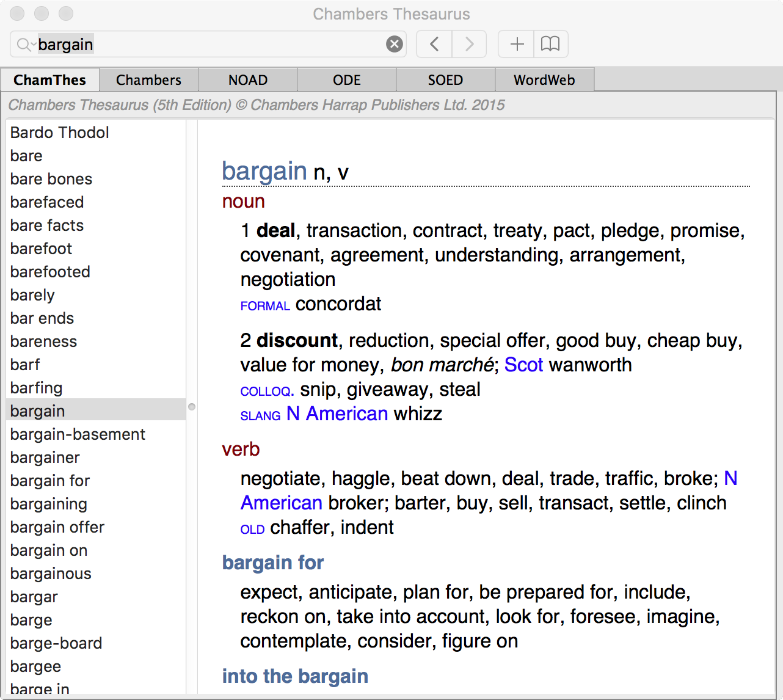This screenshot has width=783, height=700.
Task: Go back with the left chevron button
Action: point(434,44)
